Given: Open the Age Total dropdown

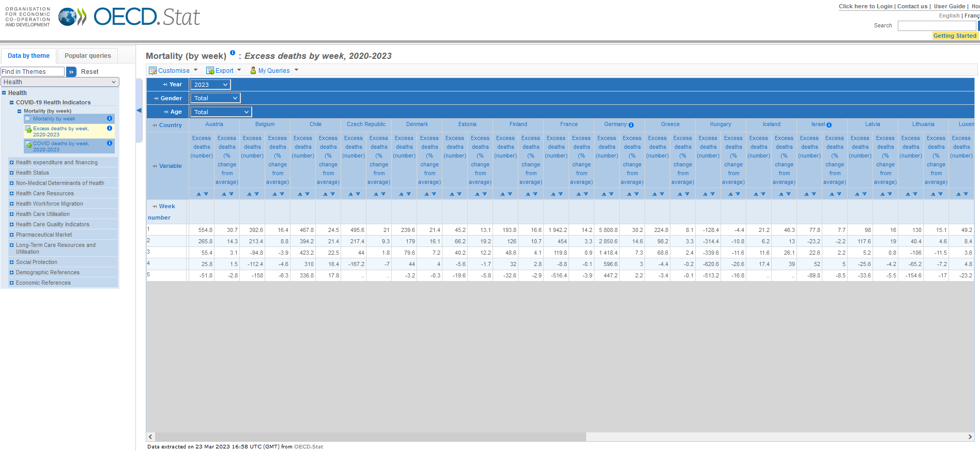Looking at the screenshot, I should click(221, 112).
